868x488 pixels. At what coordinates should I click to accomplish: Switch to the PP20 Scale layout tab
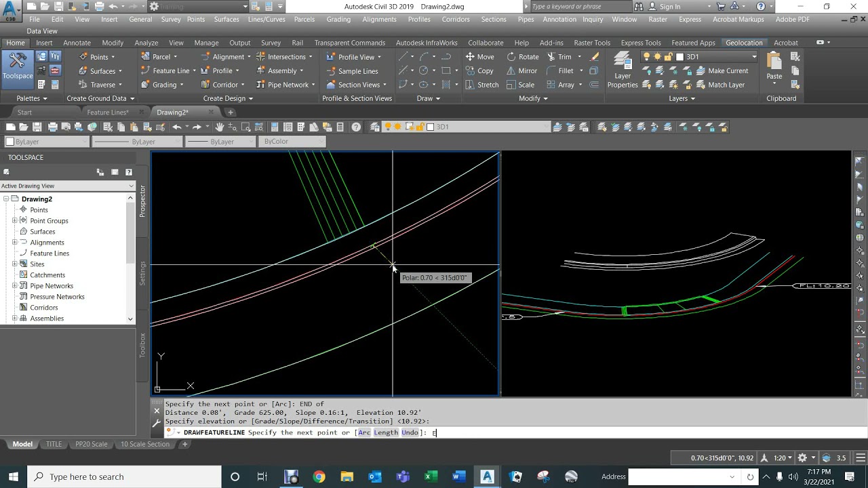point(91,444)
